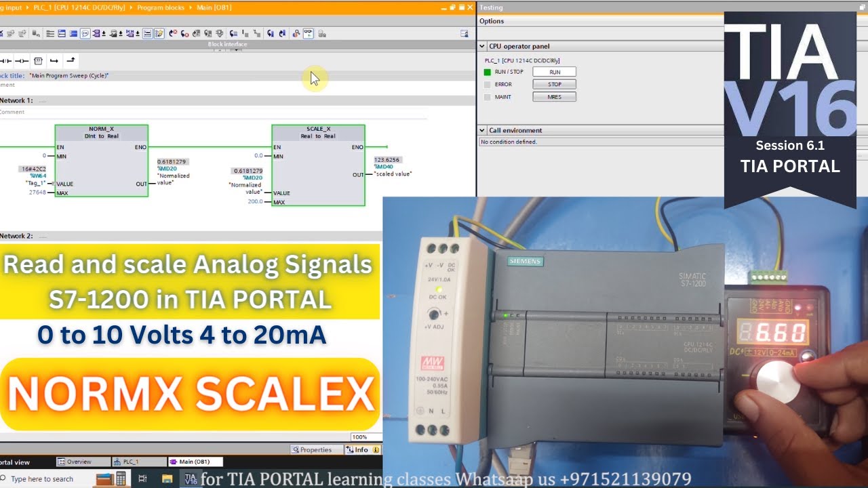Select the NORM_X instruction block
The height and width of the screenshot is (488, 868).
point(101,161)
